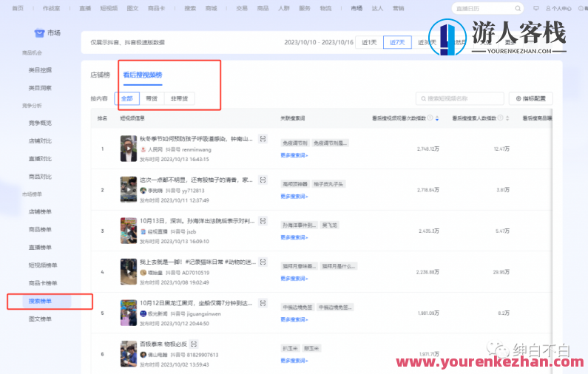Open 达人 in the top navigation
Viewport: 588px width, 374px height.
tap(377, 8)
